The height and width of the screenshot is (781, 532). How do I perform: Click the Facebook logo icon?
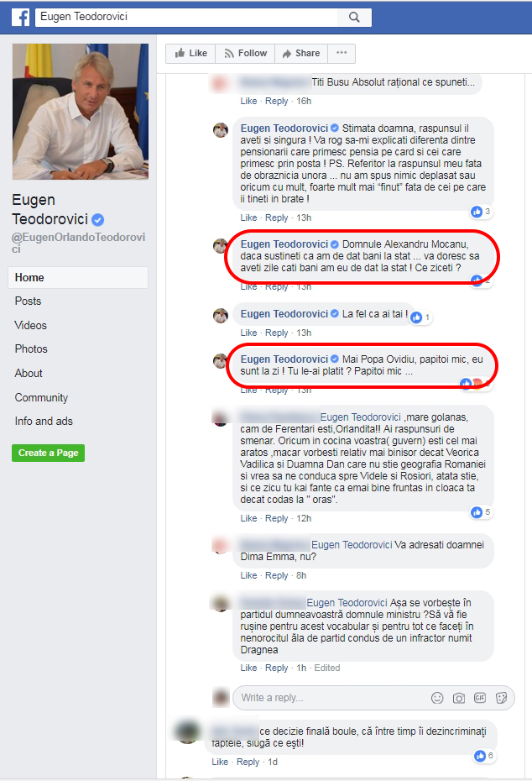pyautogui.click(x=20, y=18)
